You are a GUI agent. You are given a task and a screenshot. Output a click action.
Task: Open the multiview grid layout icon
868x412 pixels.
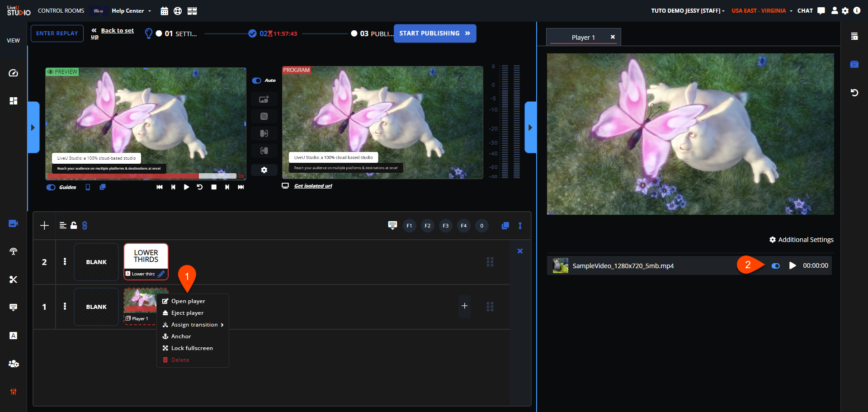tap(192, 11)
